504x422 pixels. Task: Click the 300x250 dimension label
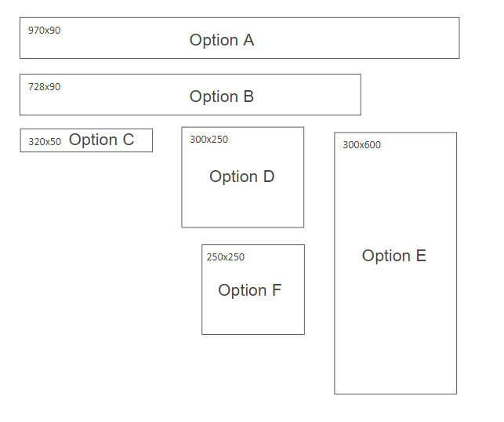click(x=208, y=140)
